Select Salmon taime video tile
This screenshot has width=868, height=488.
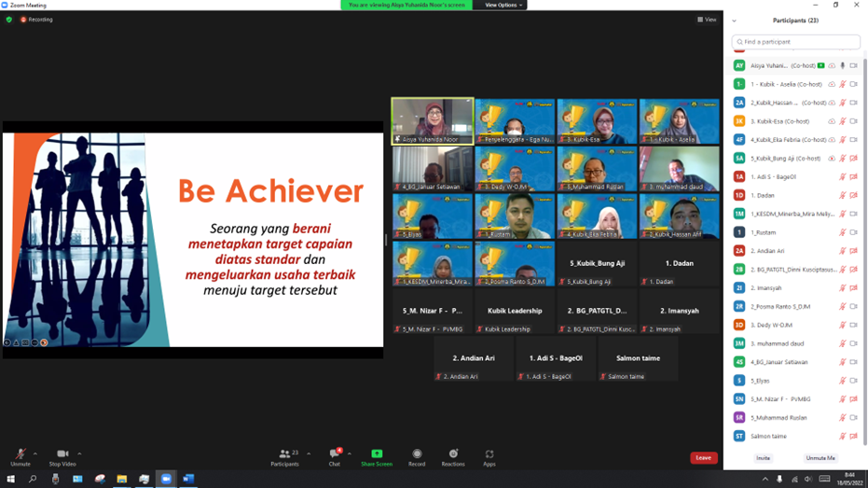click(x=638, y=358)
